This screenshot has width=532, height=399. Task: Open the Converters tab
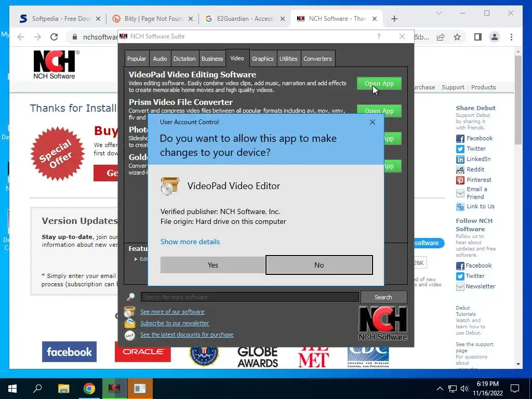click(317, 59)
